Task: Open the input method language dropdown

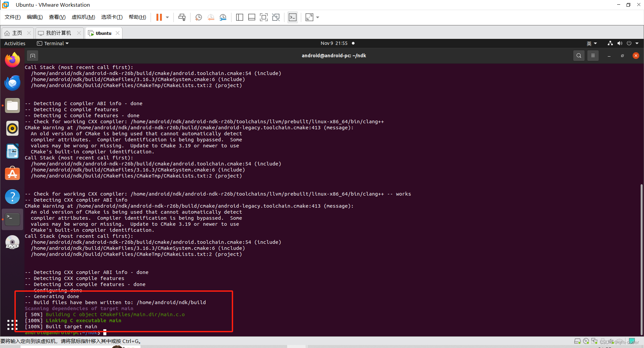Action: [592, 44]
